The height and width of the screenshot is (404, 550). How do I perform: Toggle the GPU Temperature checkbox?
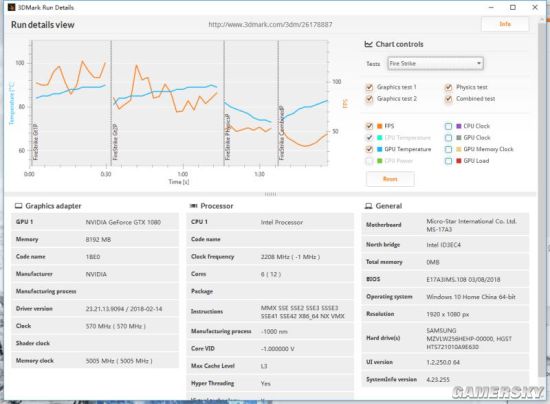pyautogui.click(x=369, y=149)
